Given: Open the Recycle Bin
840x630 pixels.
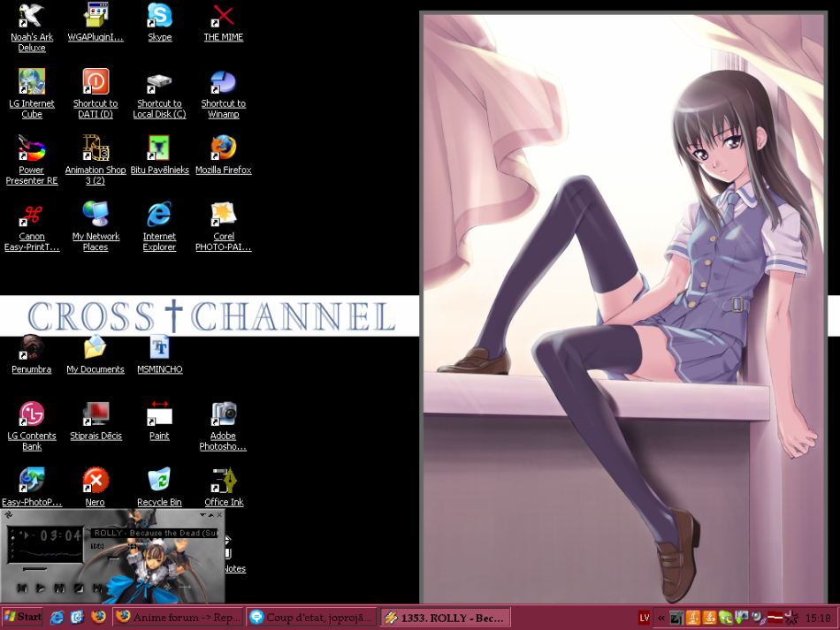Looking at the screenshot, I should click(x=160, y=487).
